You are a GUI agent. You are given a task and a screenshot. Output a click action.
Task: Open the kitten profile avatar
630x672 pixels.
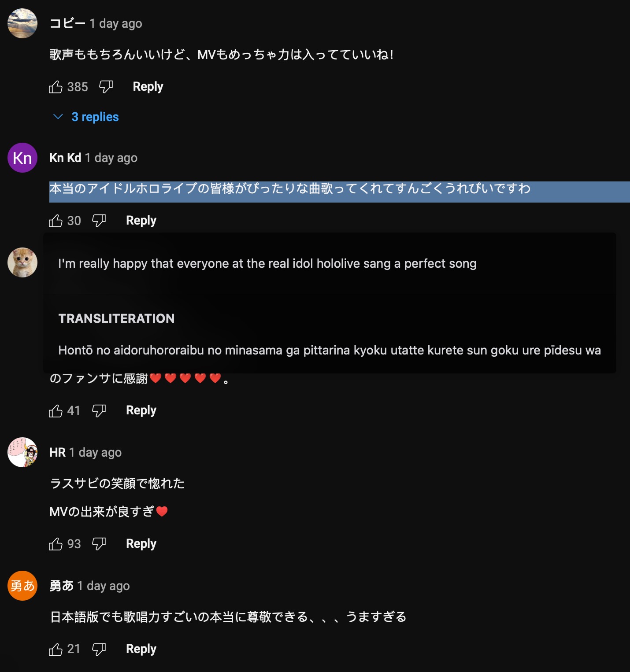[22, 262]
